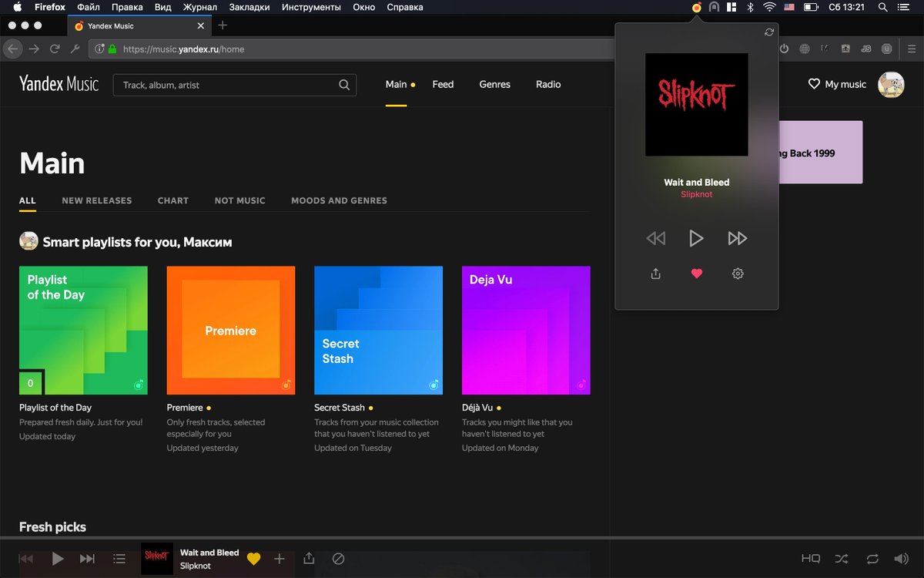The image size is (924, 578).
Task: Open settings gear in mini player popup
Action: coord(738,274)
